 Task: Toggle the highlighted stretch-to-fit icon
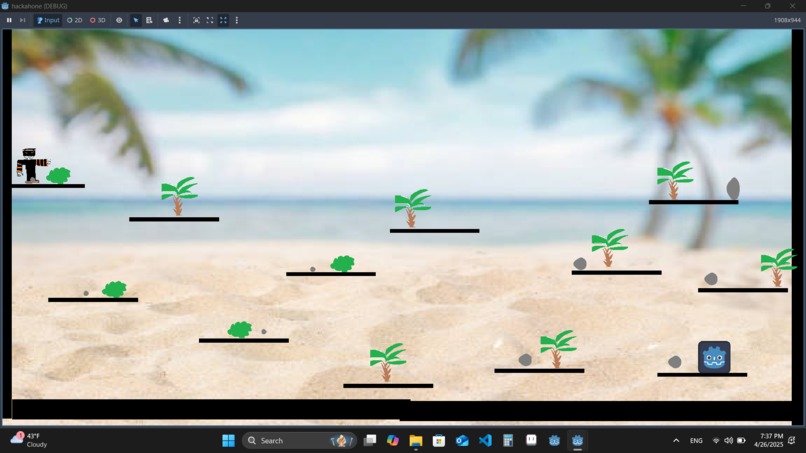coord(224,20)
